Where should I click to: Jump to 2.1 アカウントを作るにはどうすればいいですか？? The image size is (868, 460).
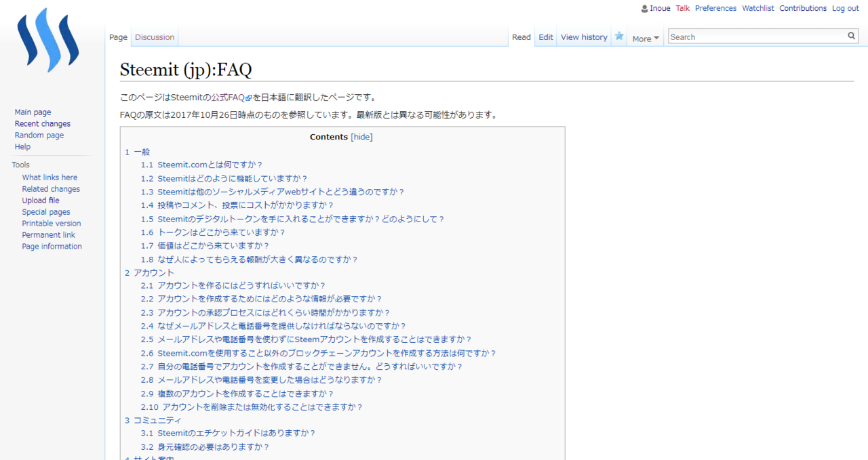click(x=233, y=286)
